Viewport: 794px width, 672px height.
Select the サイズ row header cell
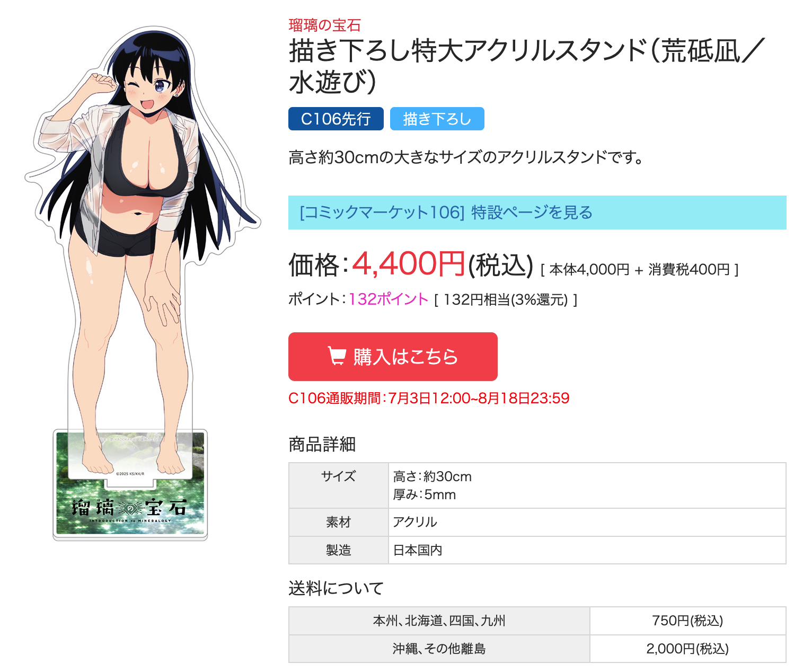tap(339, 485)
